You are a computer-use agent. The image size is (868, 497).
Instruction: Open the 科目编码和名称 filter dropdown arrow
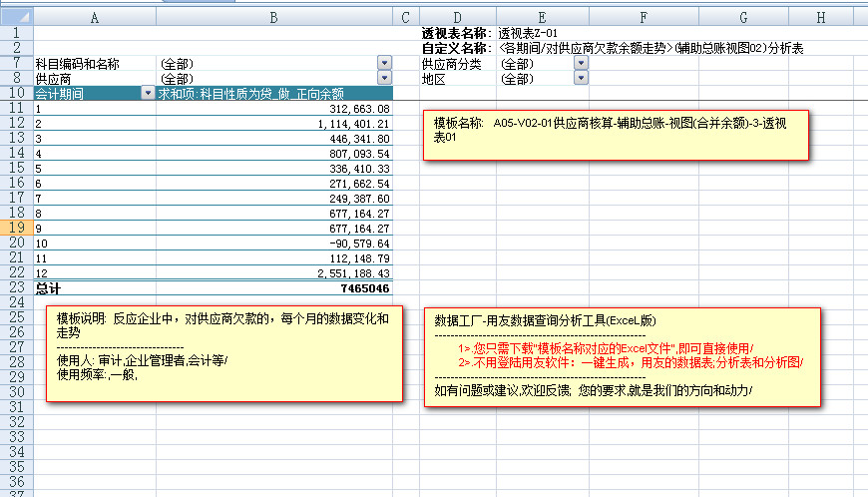click(384, 64)
